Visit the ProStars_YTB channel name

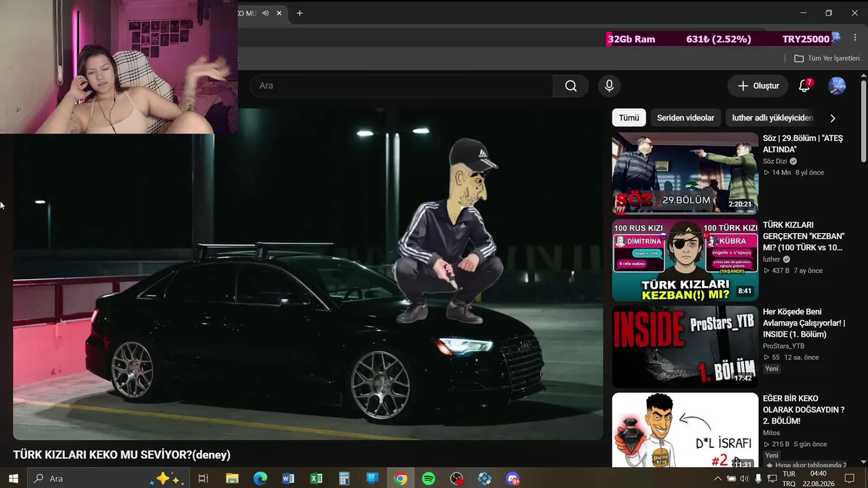point(784,346)
